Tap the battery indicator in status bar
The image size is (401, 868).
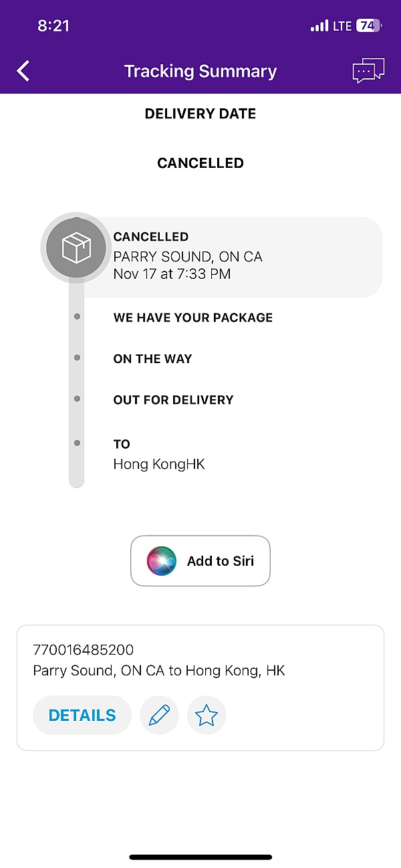(x=368, y=26)
